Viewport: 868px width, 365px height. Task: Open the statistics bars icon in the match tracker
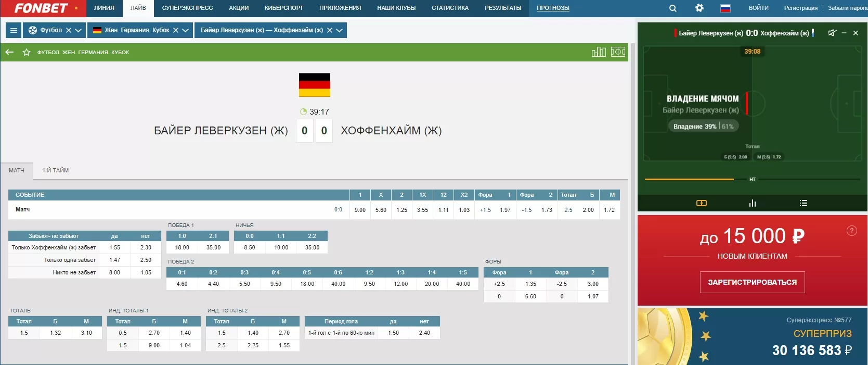click(752, 203)
